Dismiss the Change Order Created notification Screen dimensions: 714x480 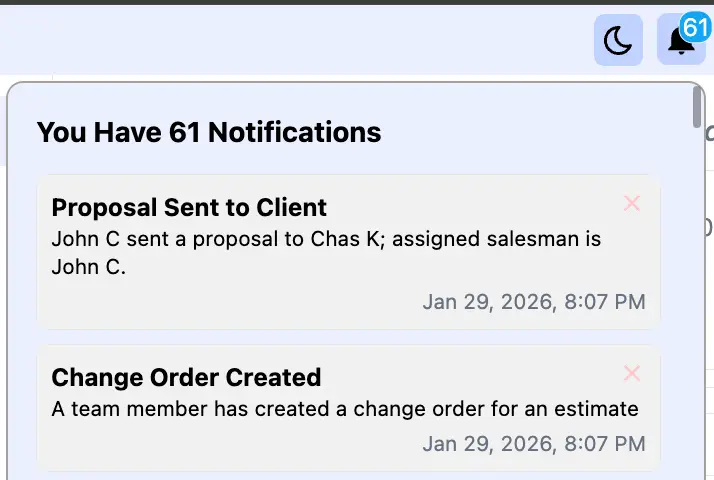(x=632, y=374)
